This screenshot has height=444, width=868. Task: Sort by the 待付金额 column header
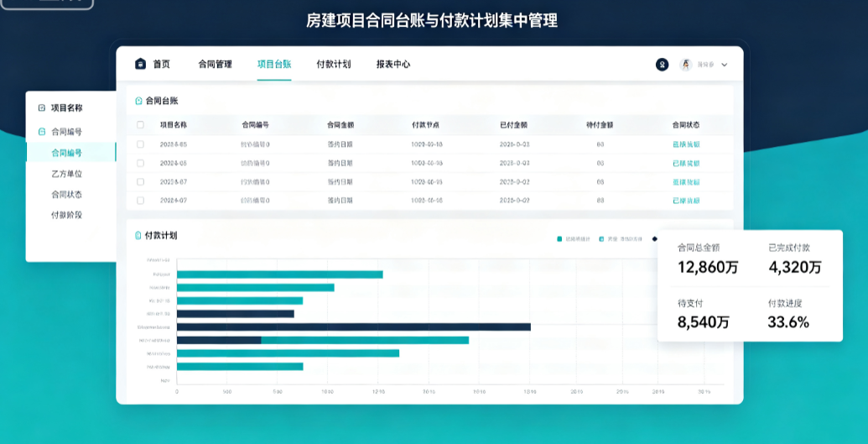pos(600,125)
